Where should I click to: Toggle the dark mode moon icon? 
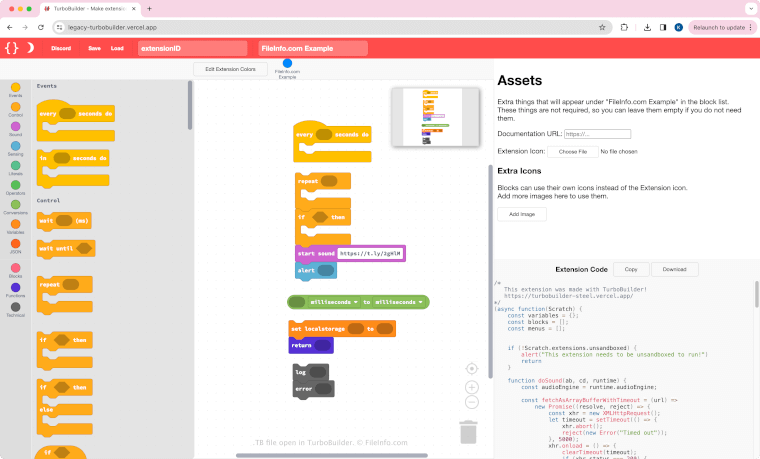[x=30, y=47]
